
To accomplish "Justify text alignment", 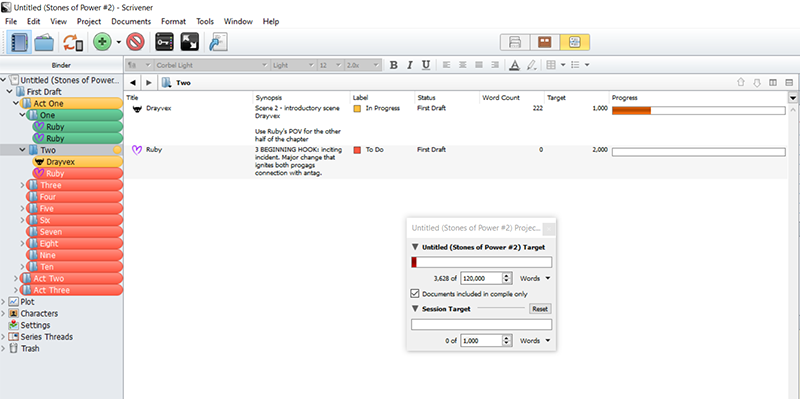I will click(479, 65).
